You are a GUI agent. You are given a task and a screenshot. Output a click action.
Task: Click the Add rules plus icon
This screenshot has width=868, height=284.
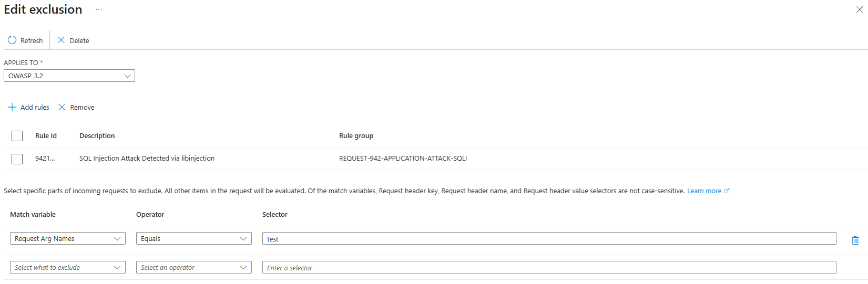point(12,107)
